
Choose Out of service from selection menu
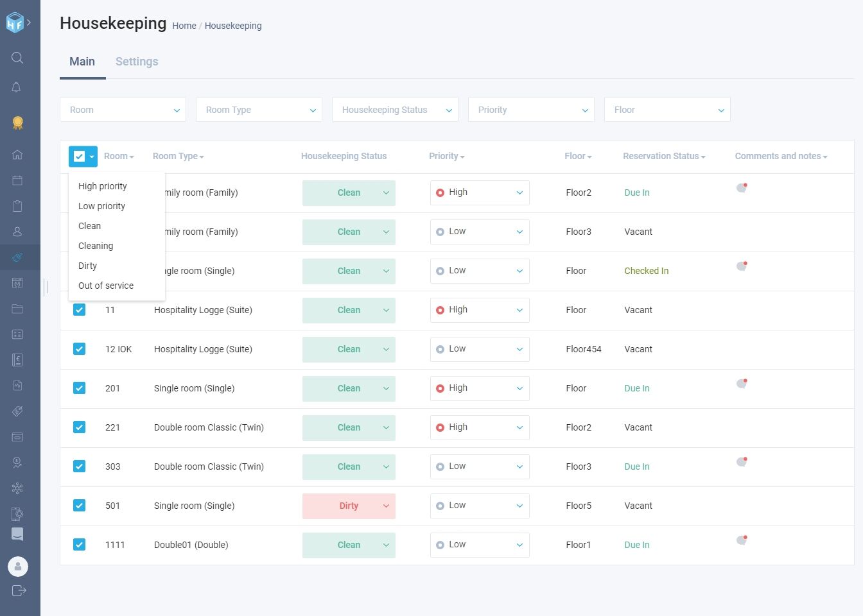click(x=106, y=286)
